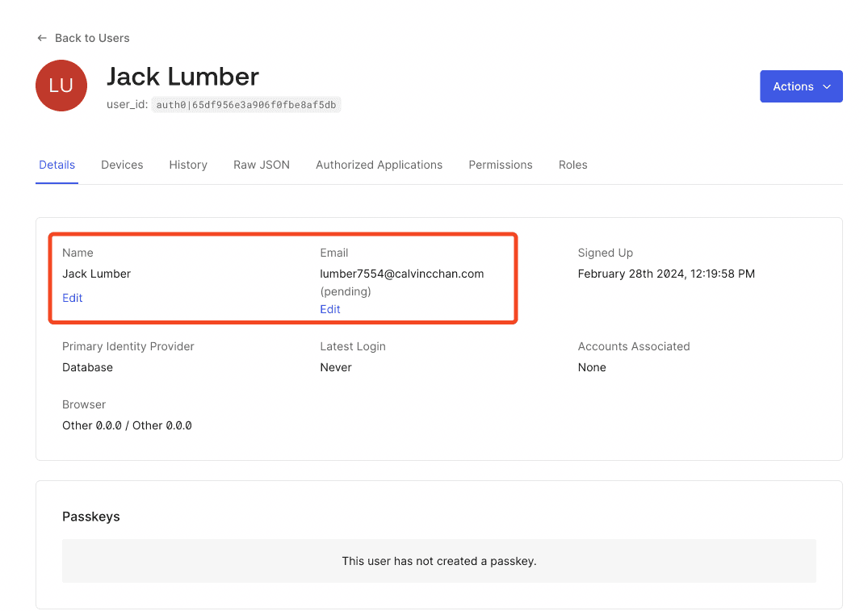Click the Signed Up date February 28th 2024

[x=666, y=274]
